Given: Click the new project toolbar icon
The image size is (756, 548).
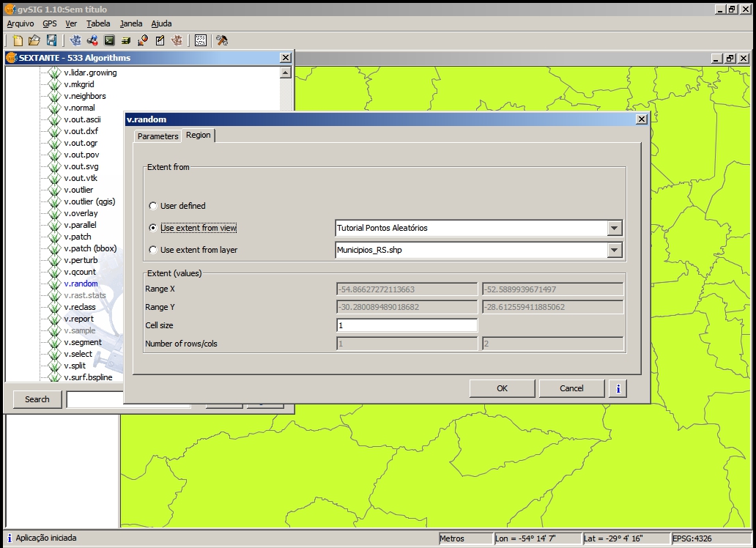Looking at the screenshot, I should tap(18, 40).
